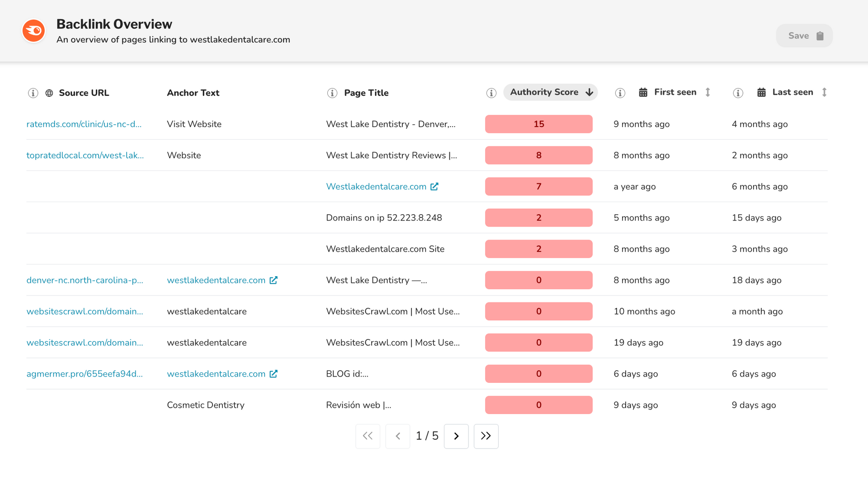Click the clipboard icon in Save button
The width and height of the screenshot is (868, 490).
(820, 36)
